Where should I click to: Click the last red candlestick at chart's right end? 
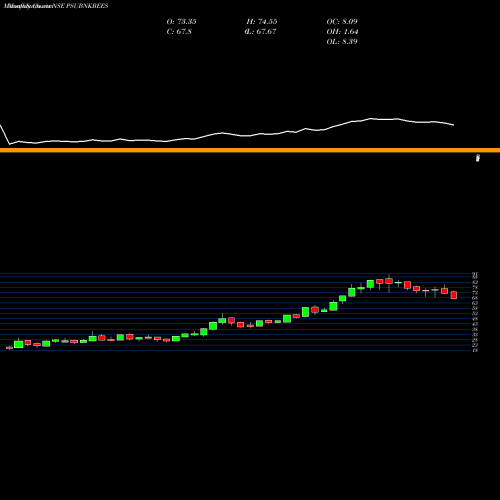pos(454,295)
